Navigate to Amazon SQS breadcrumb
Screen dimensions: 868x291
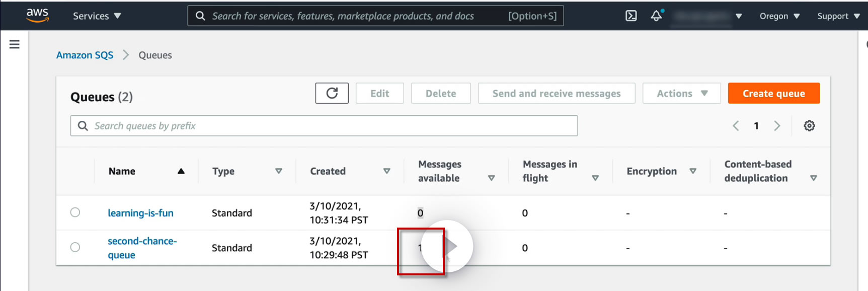point(85,55)
